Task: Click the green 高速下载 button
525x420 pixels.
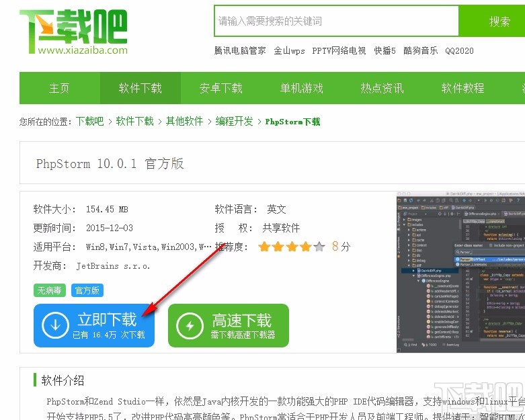Action: [x=229, y=325]
